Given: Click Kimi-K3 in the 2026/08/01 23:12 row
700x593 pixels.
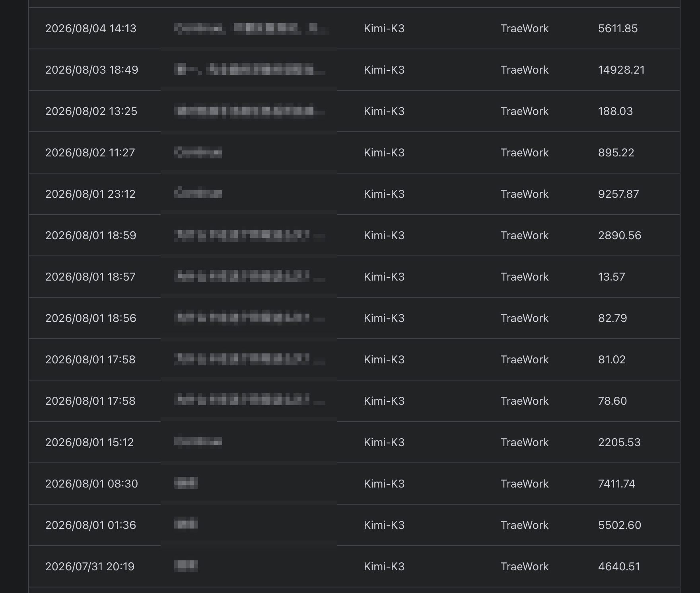Looking at the screenshot, I should (384, 194).
